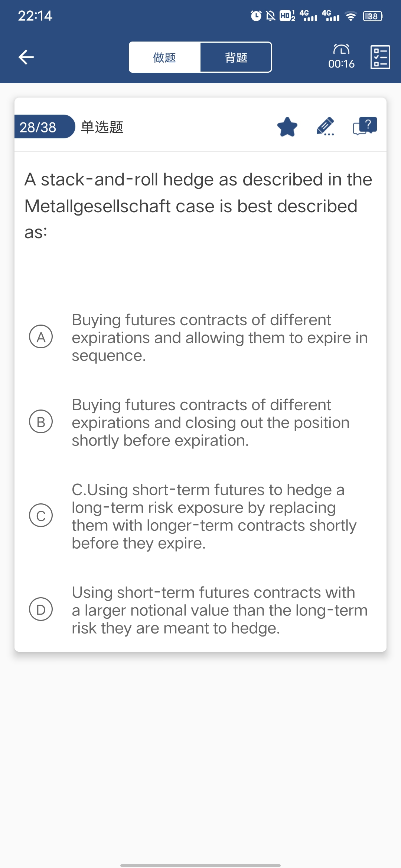Tap the 00:16 elapsed time label
This screenshot has height=868, width=401.
click(341, 64)
